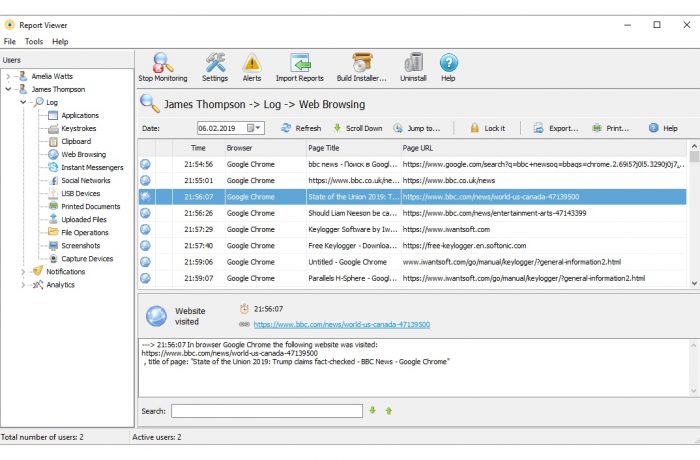Screen dimensions: 700x460
Task: Open Printed Documents log section
Action: 91,206
